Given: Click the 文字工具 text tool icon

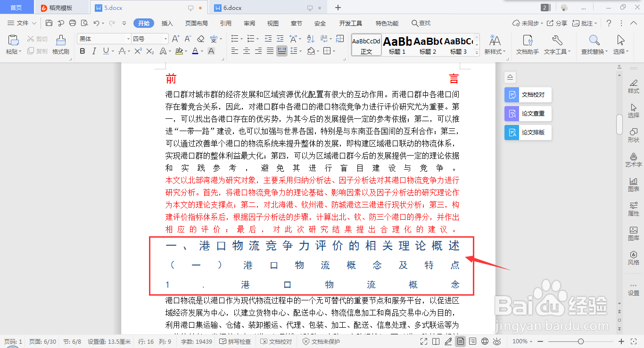Looking at the screenshot, I should pos(556,45).
